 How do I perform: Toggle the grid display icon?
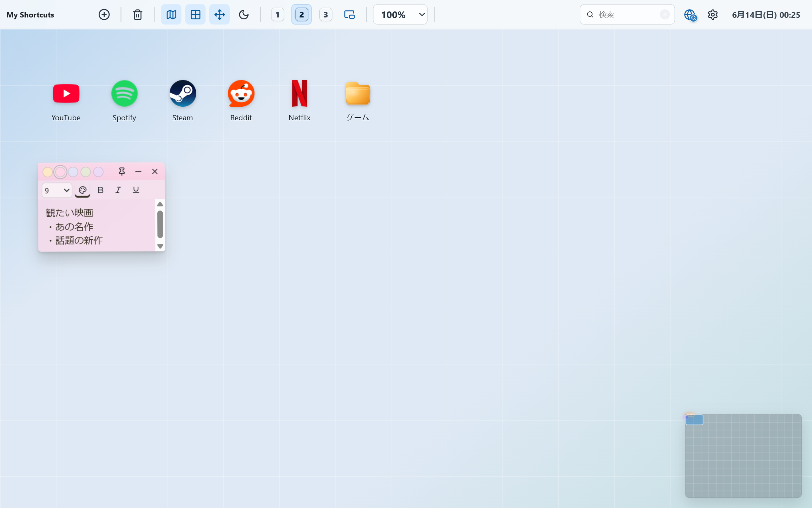[195, 15]
